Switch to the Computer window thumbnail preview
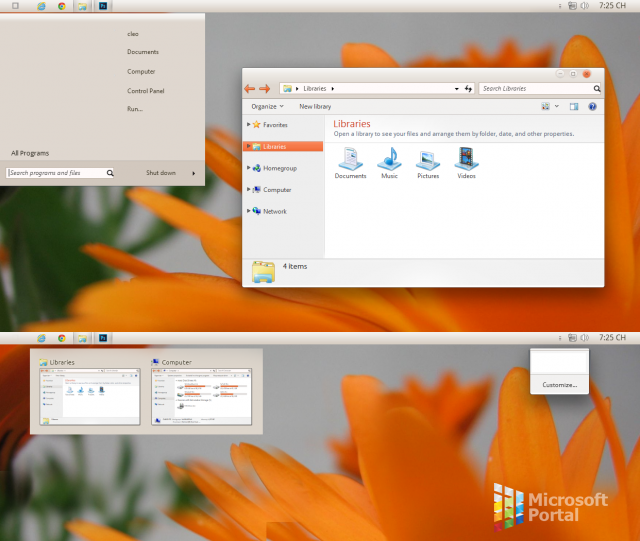 point(201,396)
